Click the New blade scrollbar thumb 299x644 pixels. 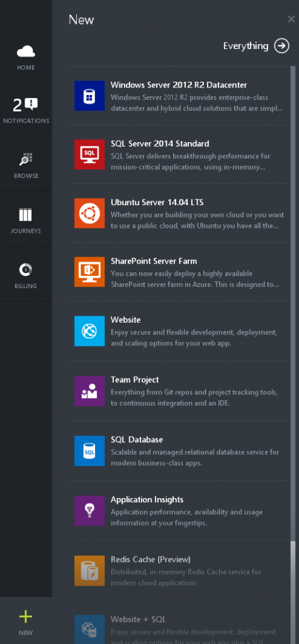tap(293, 304)
